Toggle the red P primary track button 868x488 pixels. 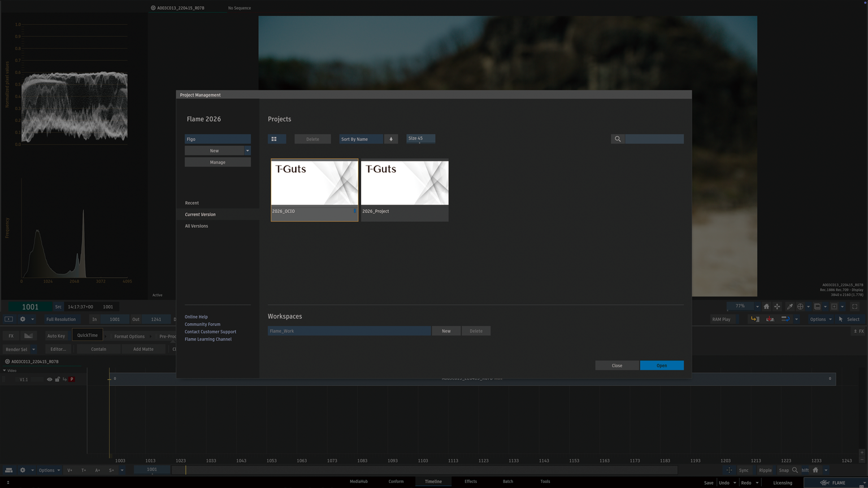(72, 380)
